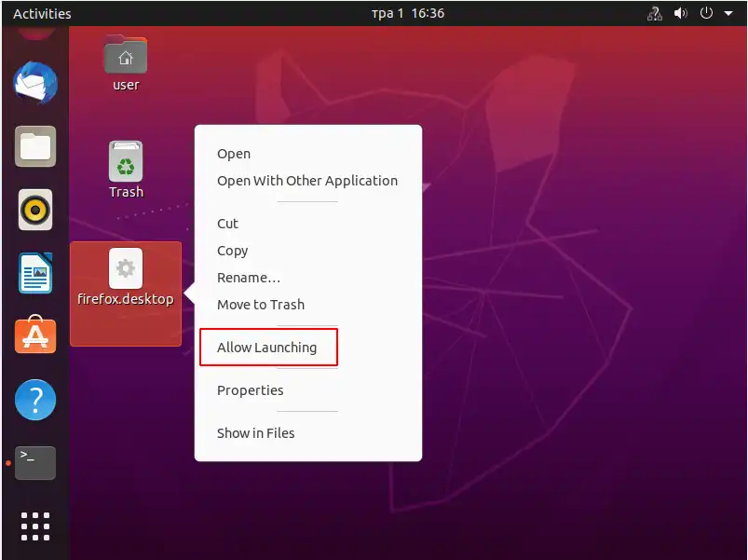Open the Files application from the dock
Viewport: 748px width, 560px height.
click(34, 146)
